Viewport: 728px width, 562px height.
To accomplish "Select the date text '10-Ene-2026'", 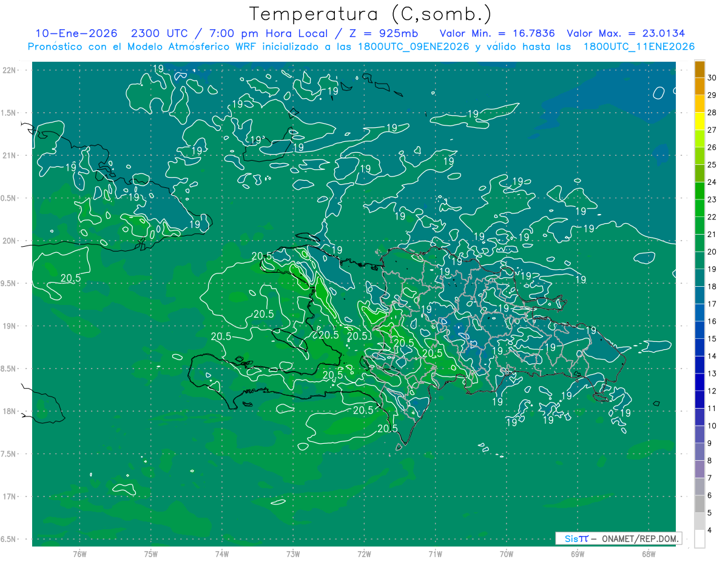I will click(x=76, y=33).
